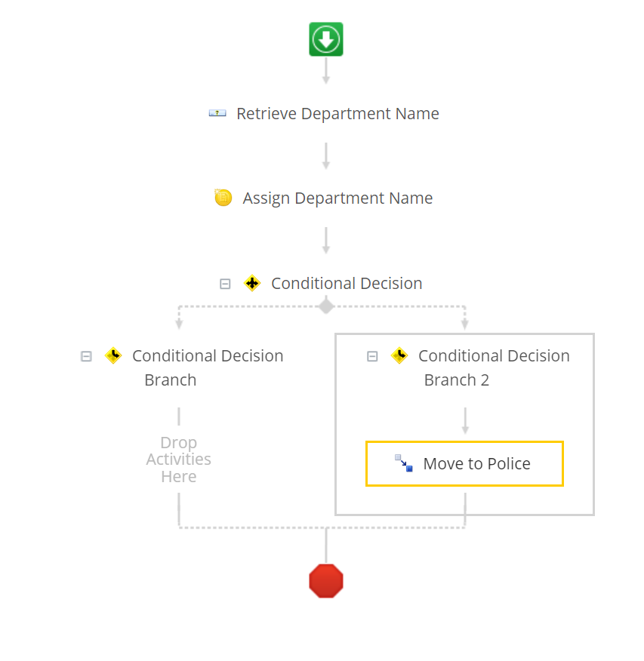The width and height of the screenshot is (644, 661).
Task: Collapse the top-level Conditional Decision activity
Action: click(225, 284)
